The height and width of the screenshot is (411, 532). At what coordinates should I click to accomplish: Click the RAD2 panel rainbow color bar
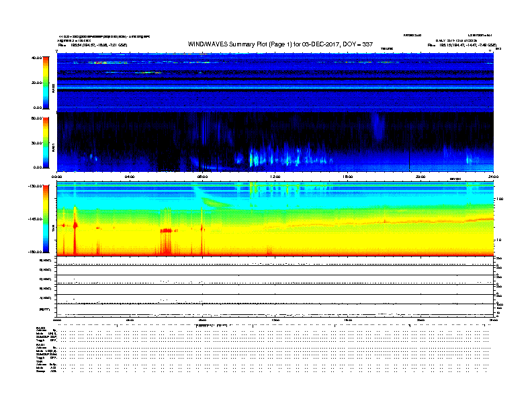coord(46,83)
